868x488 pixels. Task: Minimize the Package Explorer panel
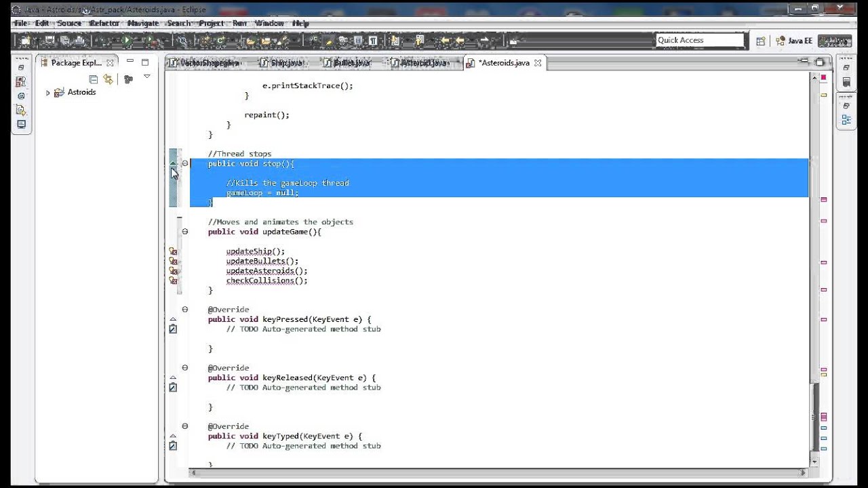coord(130,62)
